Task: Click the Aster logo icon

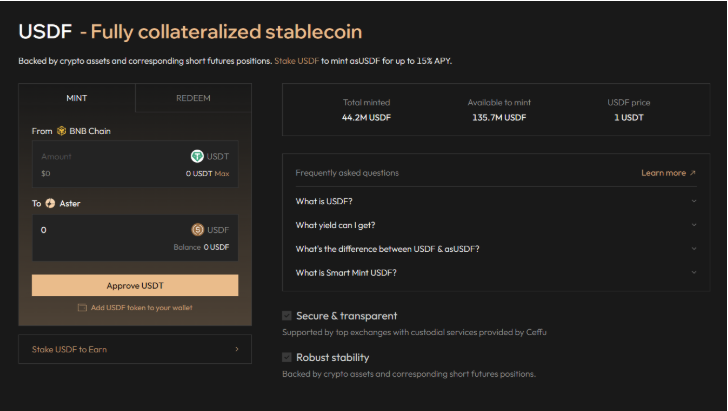Action: pyautogui.click(x=50, y=203)
